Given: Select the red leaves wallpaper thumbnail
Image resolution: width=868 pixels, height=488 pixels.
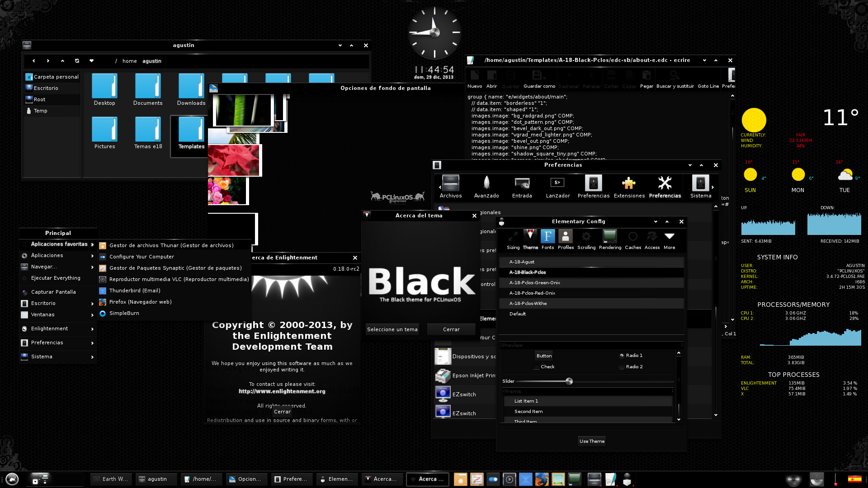Looking at the screenshot, I should point(234,160).
